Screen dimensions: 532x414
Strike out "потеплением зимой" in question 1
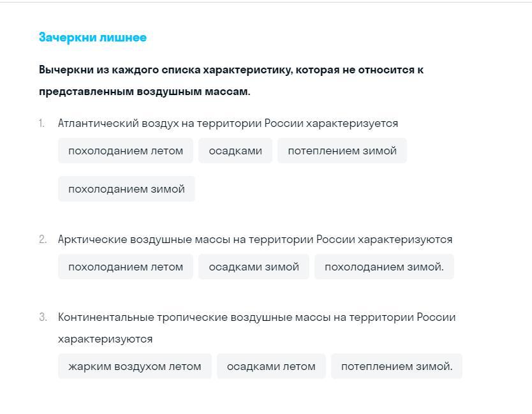coord(342,151)
